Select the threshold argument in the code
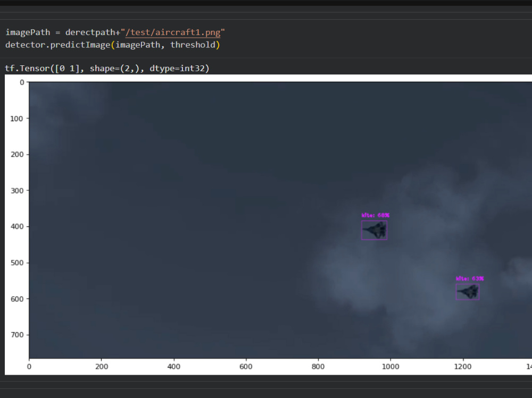The width and height of the screenshot is (532, 398). pyautogui.click(x=193, y=45)
